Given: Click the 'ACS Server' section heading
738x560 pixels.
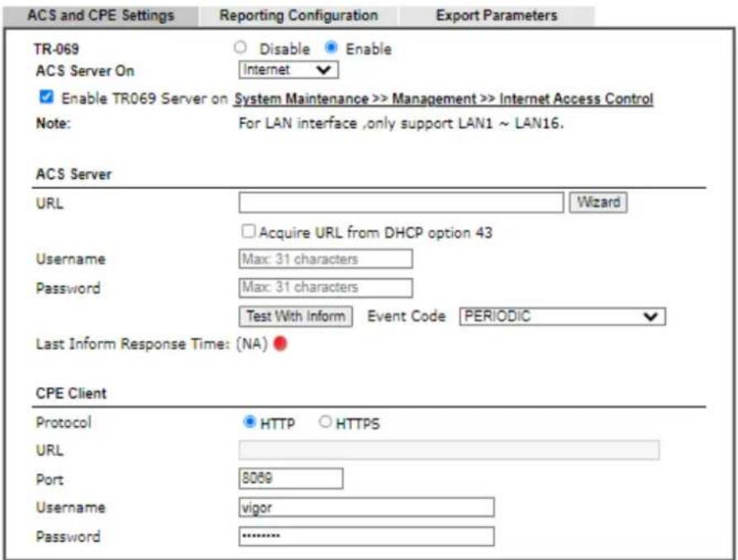Looking at the screenshot, I should coord(74,174).
